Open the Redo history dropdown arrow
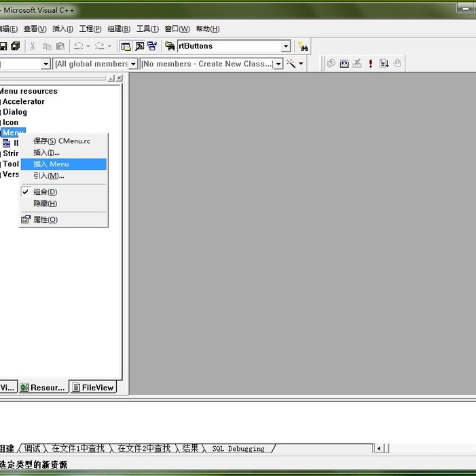 pos(109,46)
